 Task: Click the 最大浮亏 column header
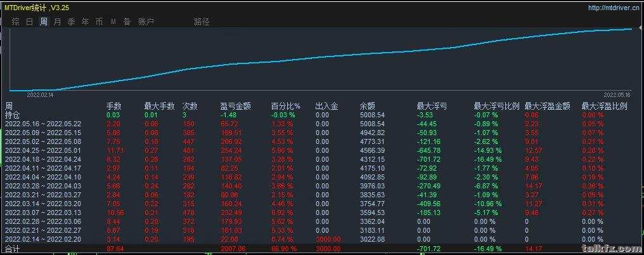pyautogui.click(x=432, y=106)
